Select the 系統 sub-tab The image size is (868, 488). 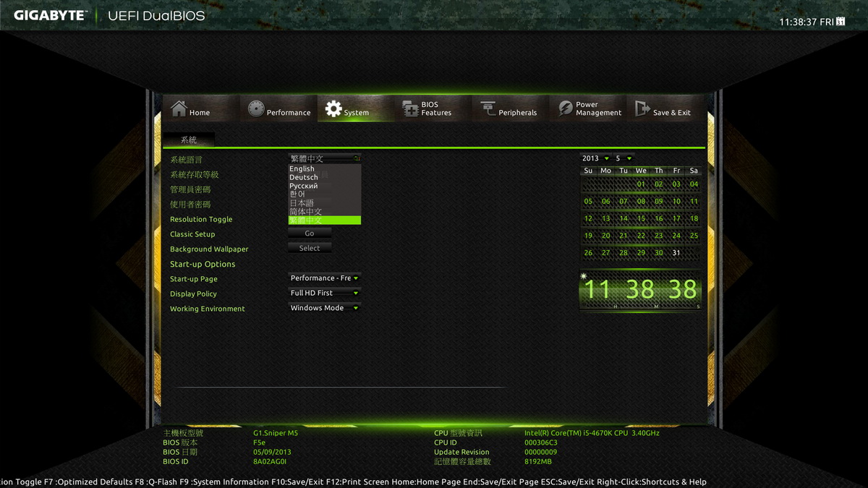(x=188, y=140)
